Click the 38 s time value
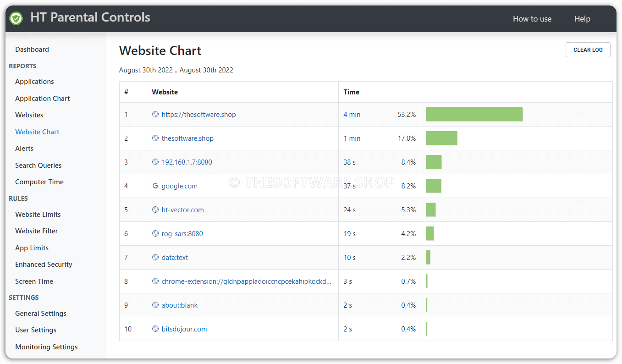Image resolution: width=622 pixels, height=364 pixels. point(350,162)
